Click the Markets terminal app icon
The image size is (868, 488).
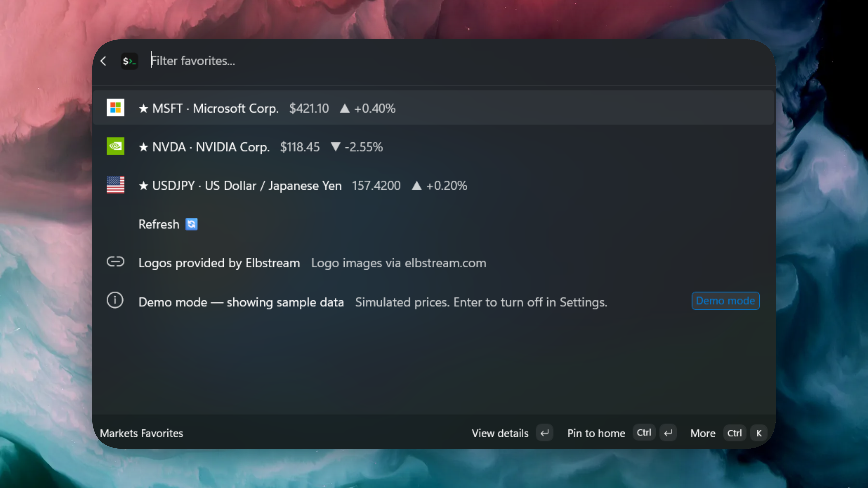click(129, 61)
